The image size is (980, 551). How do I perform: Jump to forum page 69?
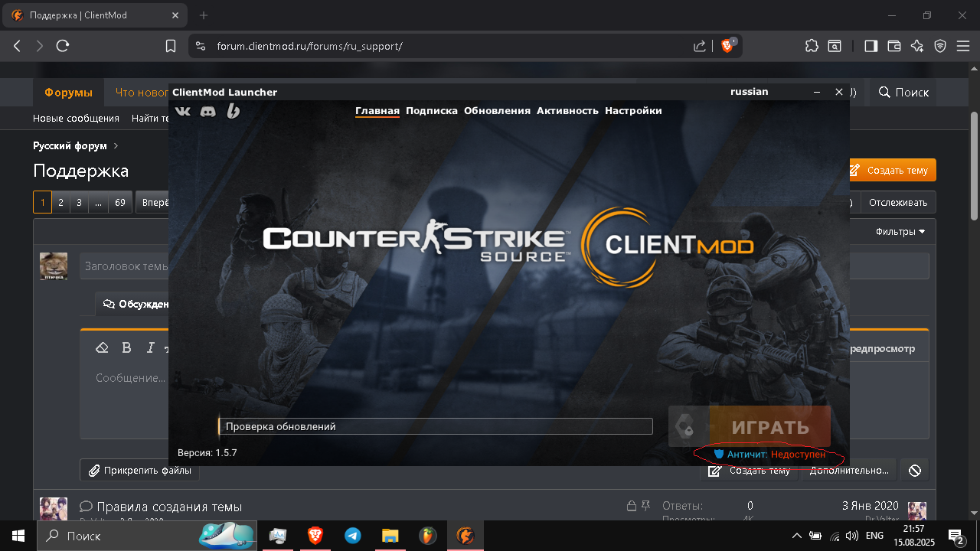point(119,203)
